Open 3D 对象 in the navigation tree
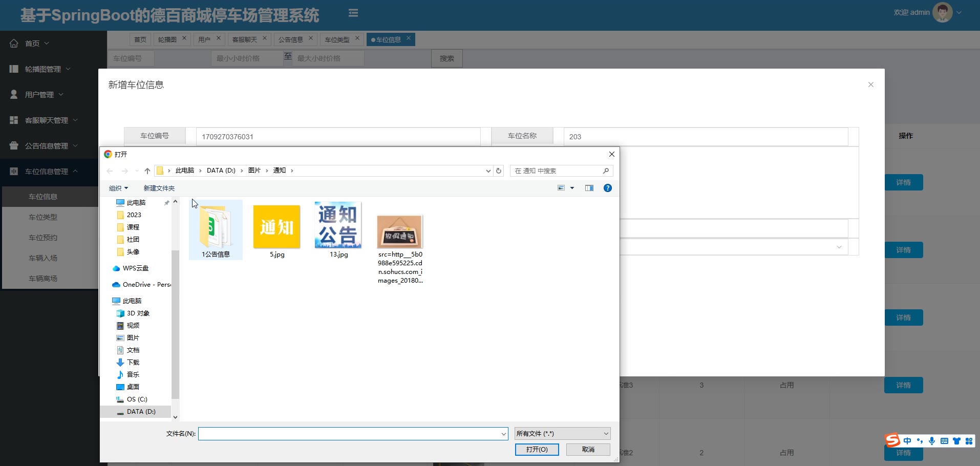980x466 pixels. coord(133,313)
